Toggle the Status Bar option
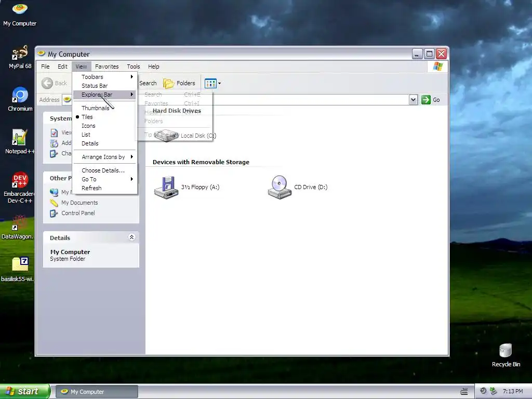The height and width of the screenshot is (399, 532). [x=105, y=86]
